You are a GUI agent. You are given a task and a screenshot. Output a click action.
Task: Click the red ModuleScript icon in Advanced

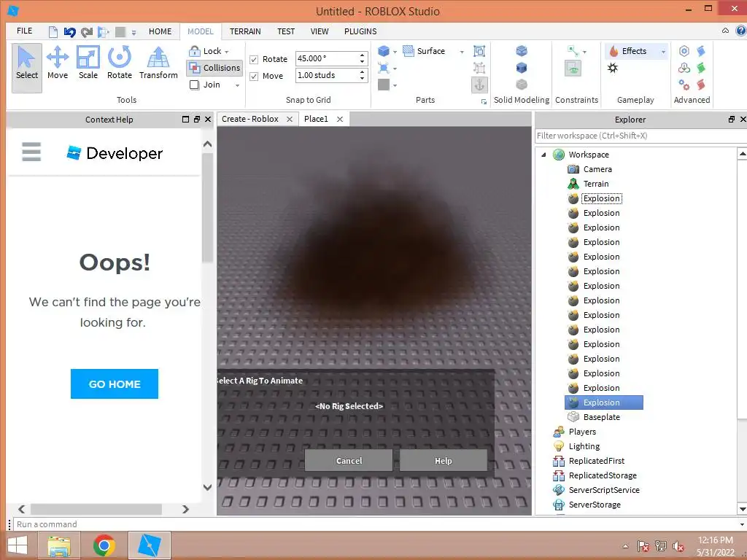tap(701, 85)
